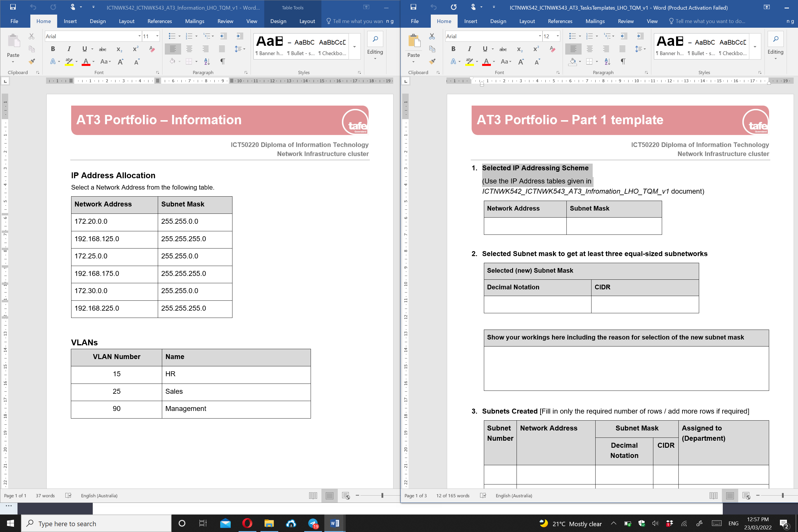Click Grow Font icon in left window
Screen dimensions: 798x532
point(120,62)
